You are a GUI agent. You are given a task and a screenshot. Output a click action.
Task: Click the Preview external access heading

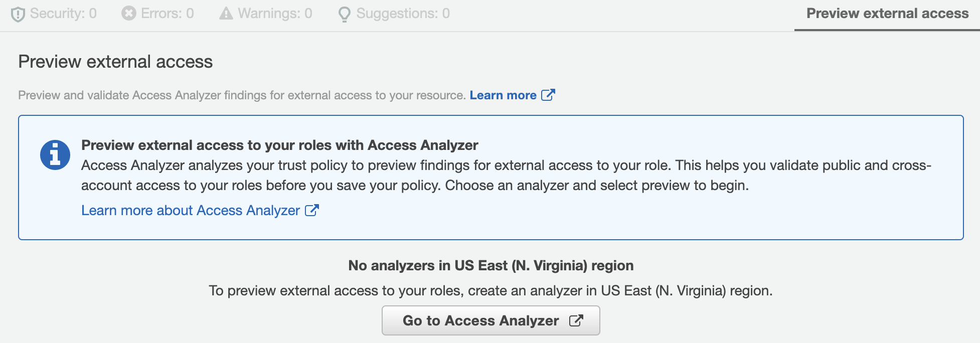(115, 61)
